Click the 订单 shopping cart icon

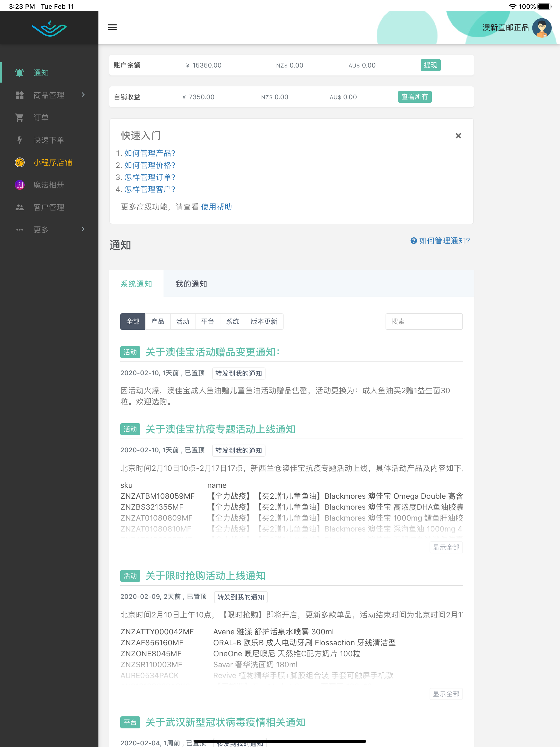[x=20, y=118]
